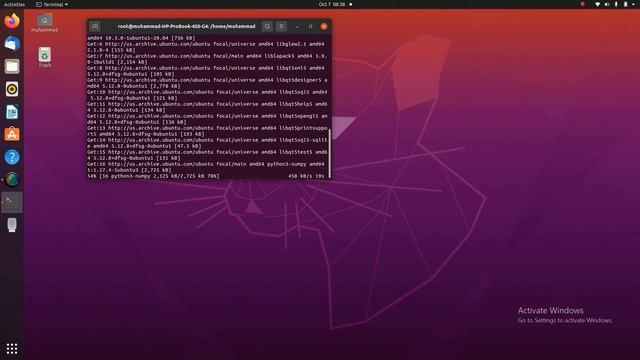640x360 pixels.
Task: Open the Files manager in the dock
Action: tap(12, 66)
